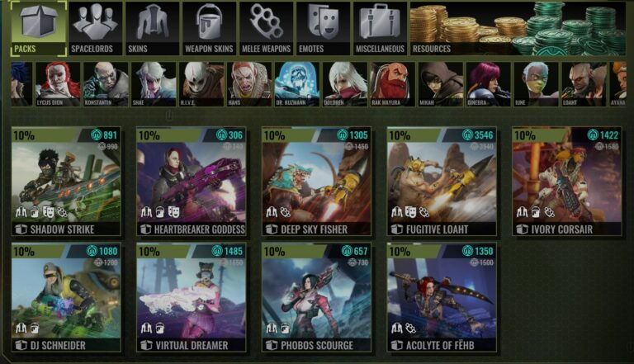Choose the Dr. Kuzmann character portrait
Viewport: 634px width, 364px height.
click(x=297, y=84)
